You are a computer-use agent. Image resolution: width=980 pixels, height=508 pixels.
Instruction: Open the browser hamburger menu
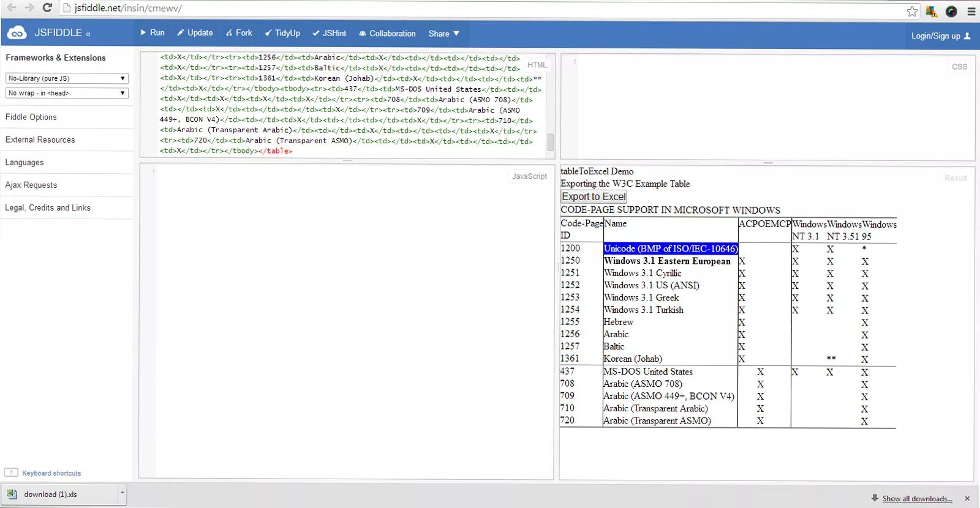pos(971,11)
